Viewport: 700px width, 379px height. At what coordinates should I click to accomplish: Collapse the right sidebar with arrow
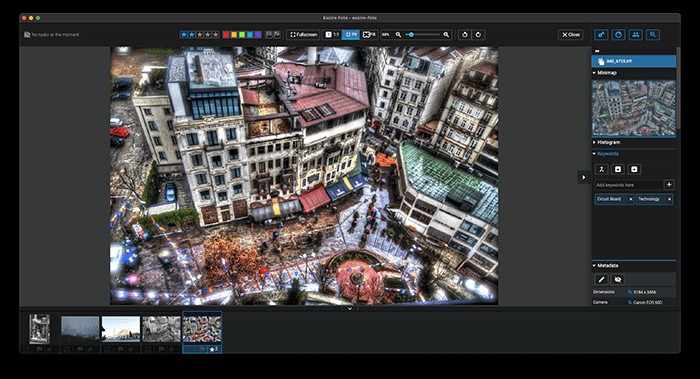pos(583,177)
